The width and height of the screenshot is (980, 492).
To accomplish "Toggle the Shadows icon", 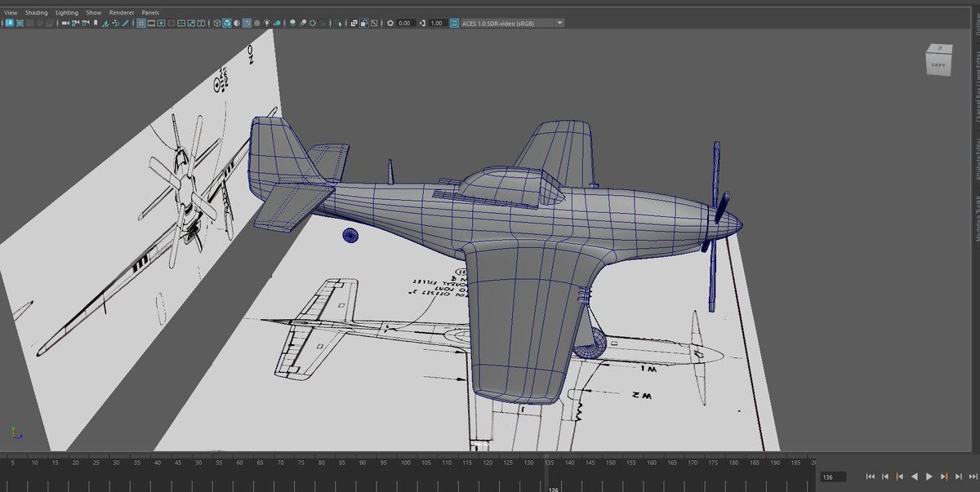I will click(x=278, y=23).
